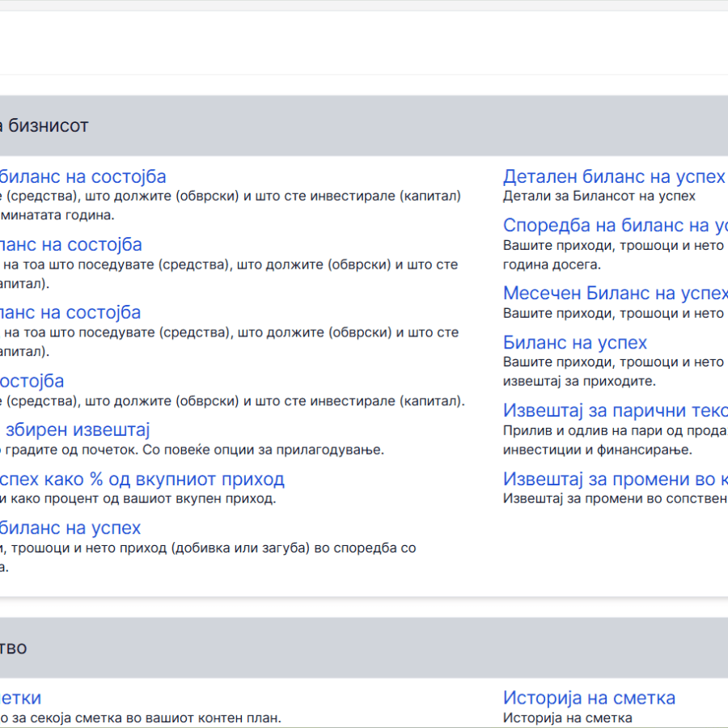Viewport: 728px width, 728px height.
Task: Open the blue "Историја на сметка" link
Action: [x=589, y=698]
